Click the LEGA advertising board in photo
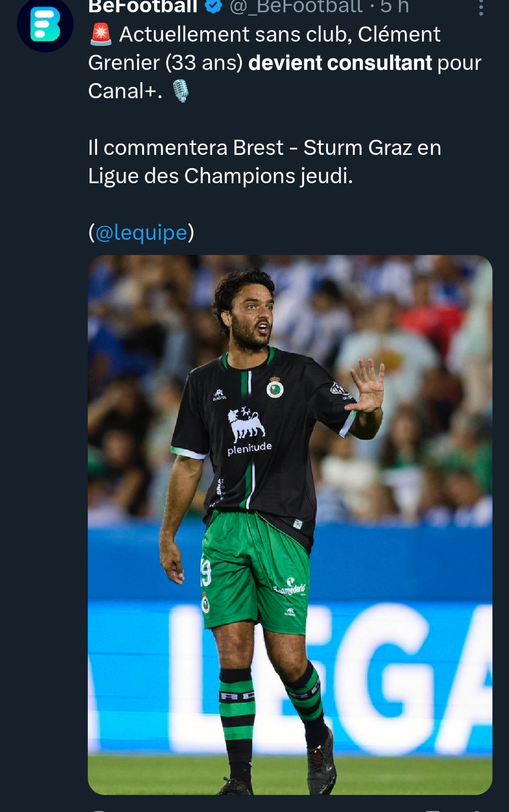The width and height of the screenshot is (509, 812). [330, 675]
